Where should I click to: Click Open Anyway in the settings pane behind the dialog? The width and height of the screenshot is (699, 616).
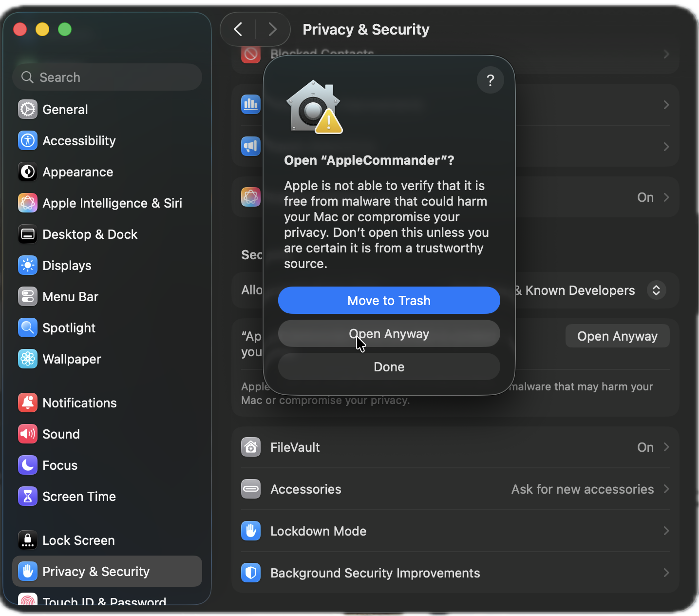pyautogui.click(x=617, y=336)
